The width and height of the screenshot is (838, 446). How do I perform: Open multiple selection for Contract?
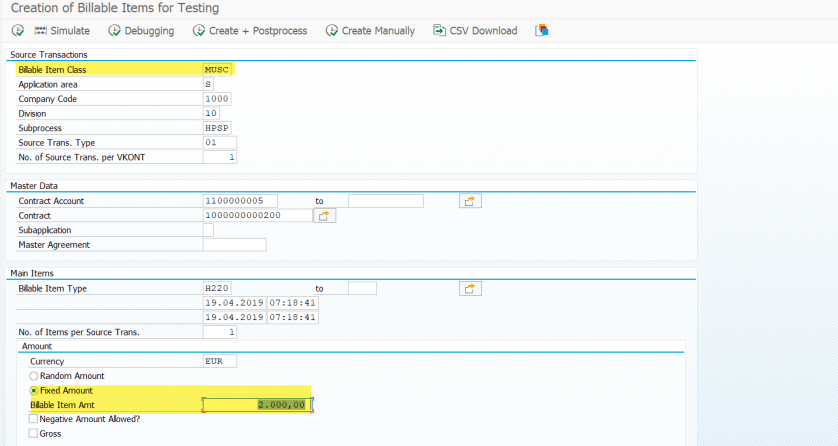(324, 216)
